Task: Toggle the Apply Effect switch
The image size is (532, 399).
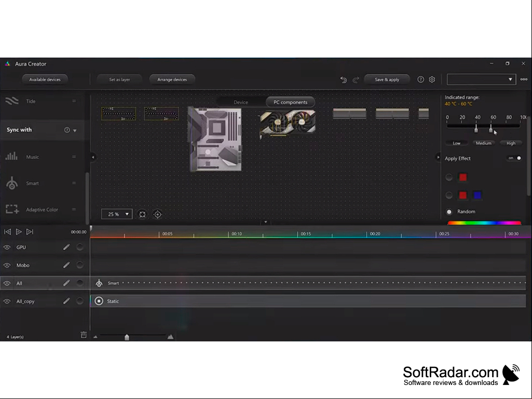Action: pos(514,158)
